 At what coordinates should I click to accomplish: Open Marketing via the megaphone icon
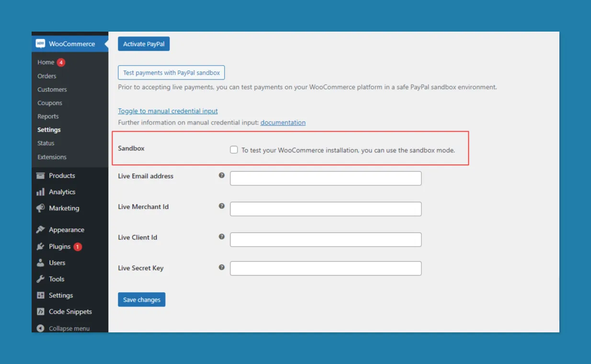(x=41, y=208)
